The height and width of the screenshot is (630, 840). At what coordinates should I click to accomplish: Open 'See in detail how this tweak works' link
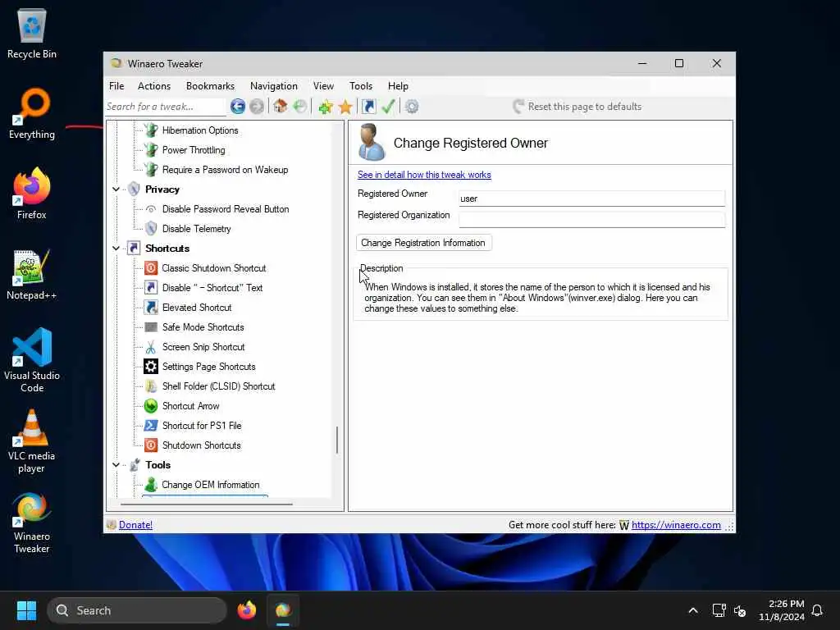pyautogui.click(x=424, y=175)
